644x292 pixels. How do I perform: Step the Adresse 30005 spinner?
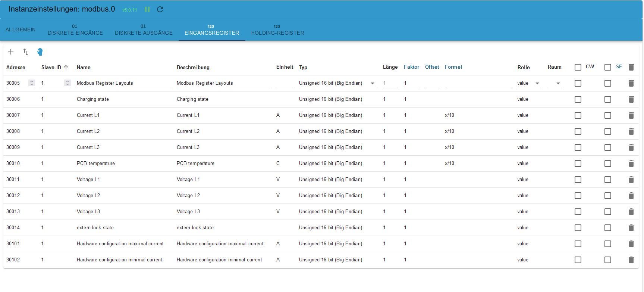32,83
